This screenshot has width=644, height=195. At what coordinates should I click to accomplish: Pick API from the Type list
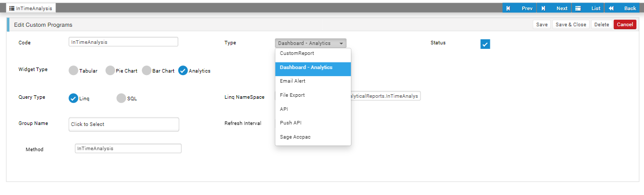pyautogui.click(x=313, y=109)
